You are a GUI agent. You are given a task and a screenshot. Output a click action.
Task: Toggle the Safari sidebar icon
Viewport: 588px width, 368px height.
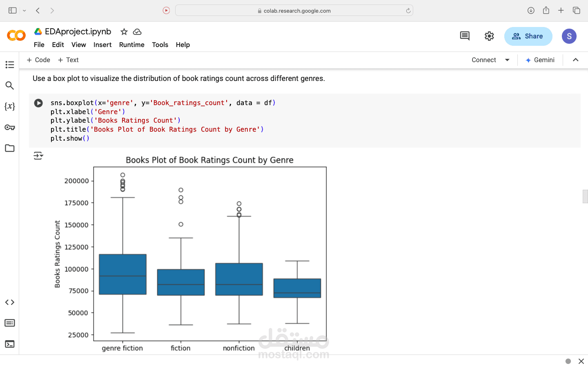pos(13,11)
